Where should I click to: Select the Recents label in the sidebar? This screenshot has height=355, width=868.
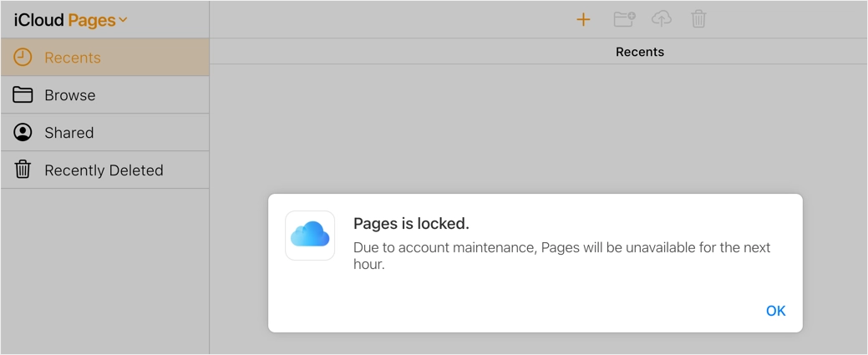(x=73, y=58)
